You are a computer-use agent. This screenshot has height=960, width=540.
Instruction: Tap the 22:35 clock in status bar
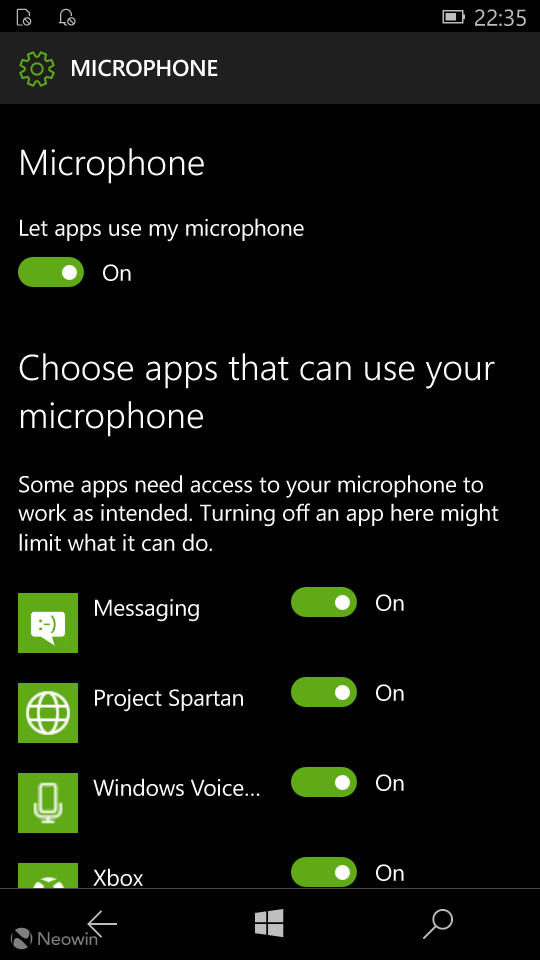coord(500,18)
